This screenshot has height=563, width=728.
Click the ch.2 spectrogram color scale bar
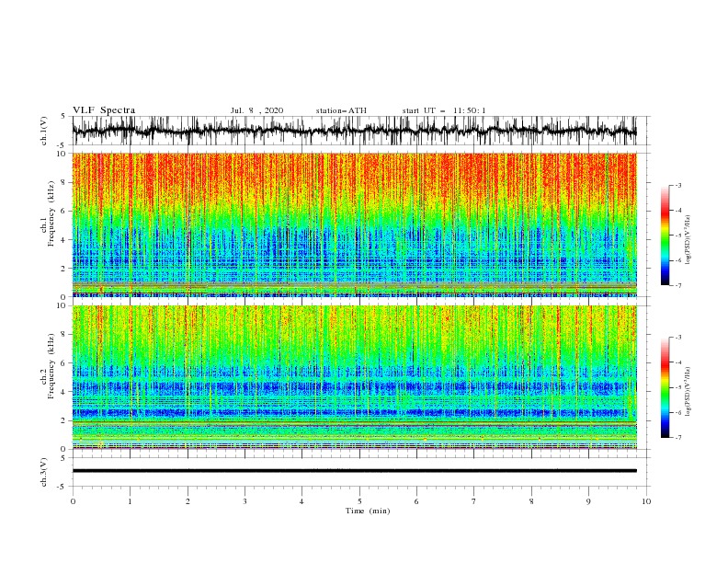coord(665,387)
